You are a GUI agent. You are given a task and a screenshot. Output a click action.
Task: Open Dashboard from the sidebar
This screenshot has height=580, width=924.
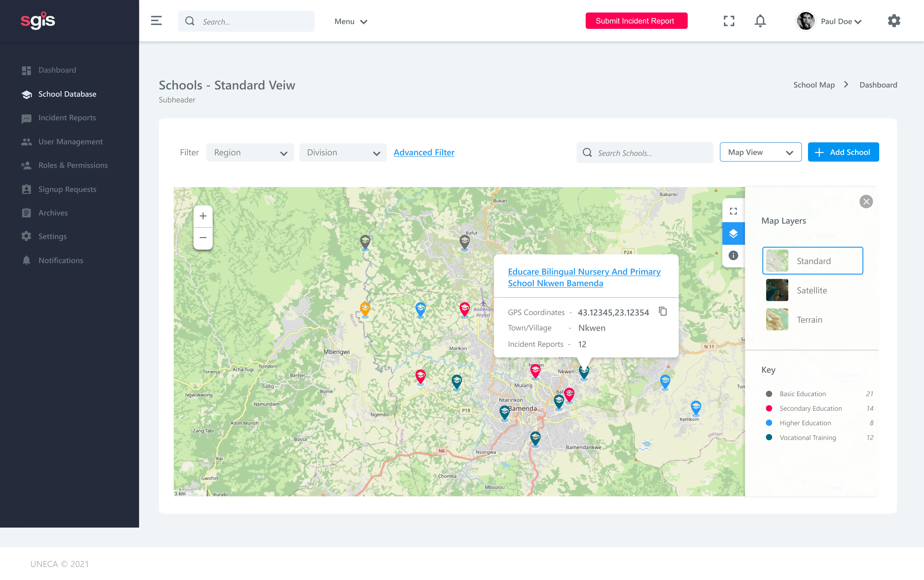(57, 70)
